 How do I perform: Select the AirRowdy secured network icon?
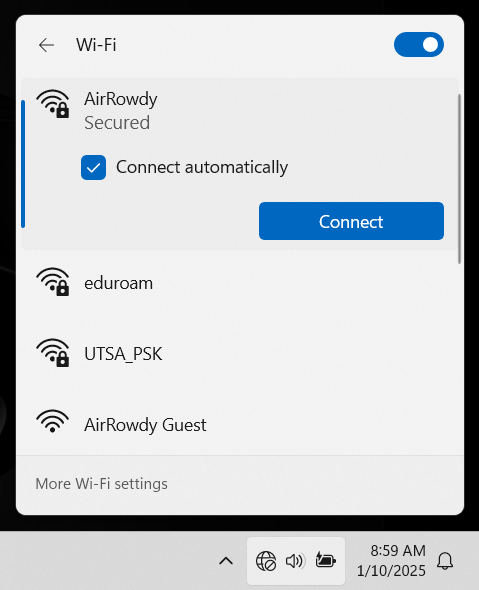click(x=53, y=103)
